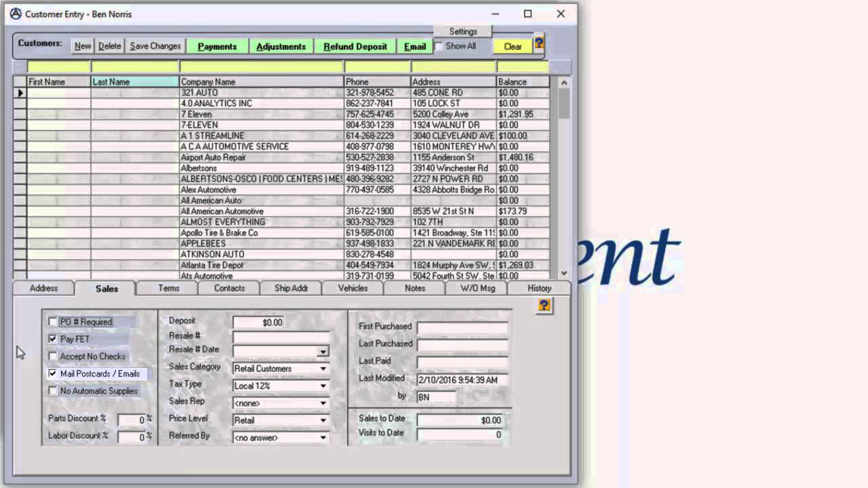Open the Sales Category dropdown
This screenshot has height=488, width=868.
click(323, 369)
